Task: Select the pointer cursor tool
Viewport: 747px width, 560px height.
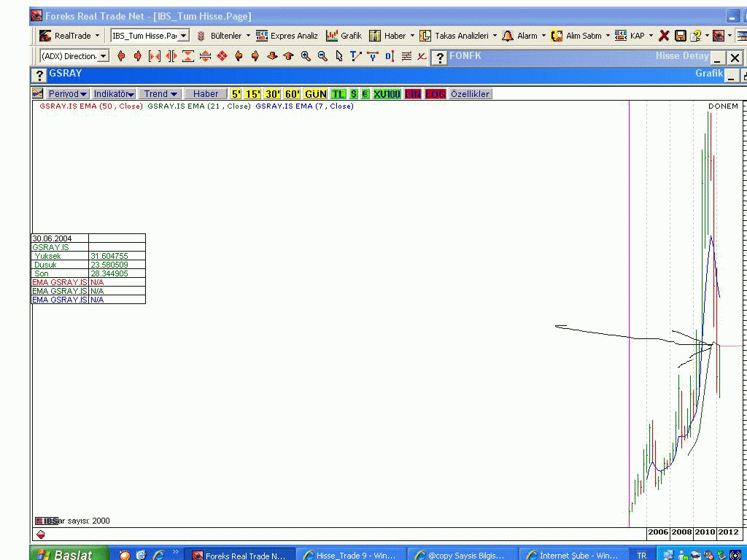Action: (338, 56)
